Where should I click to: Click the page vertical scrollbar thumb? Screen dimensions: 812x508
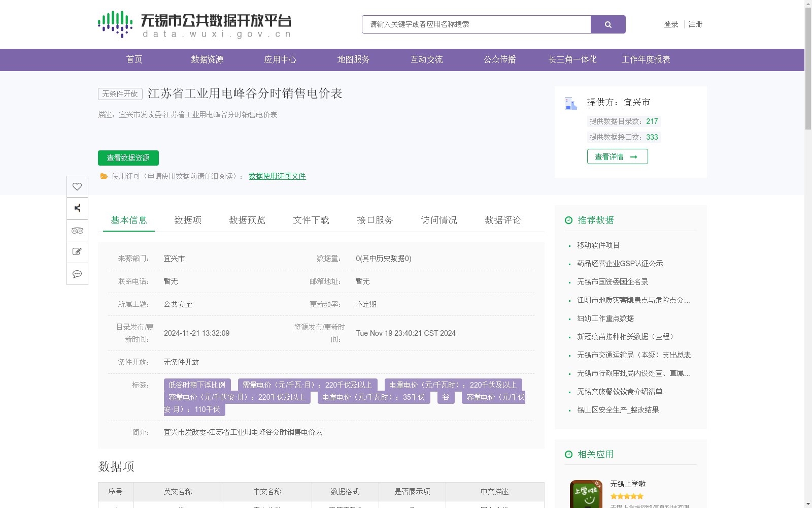[808, 69]
